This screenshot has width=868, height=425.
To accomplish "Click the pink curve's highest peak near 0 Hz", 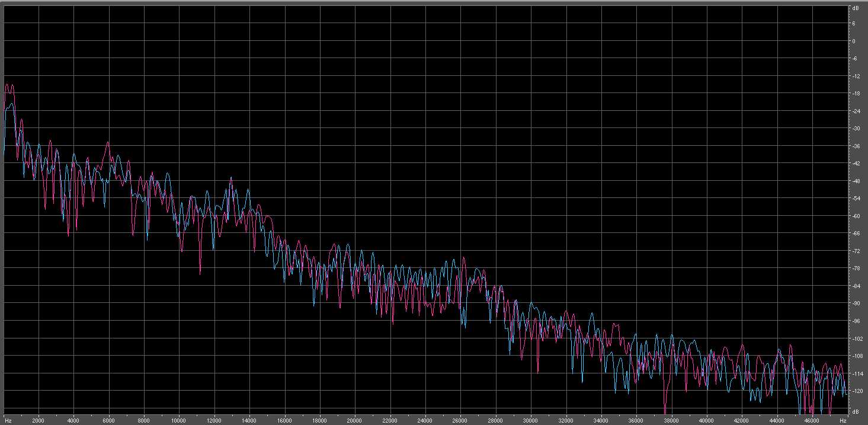I will coord(8,85).
